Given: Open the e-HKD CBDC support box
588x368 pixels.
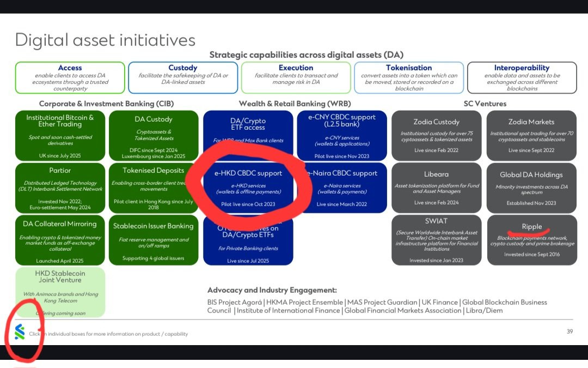Looking at the screenshot, I should click(248, 188).
